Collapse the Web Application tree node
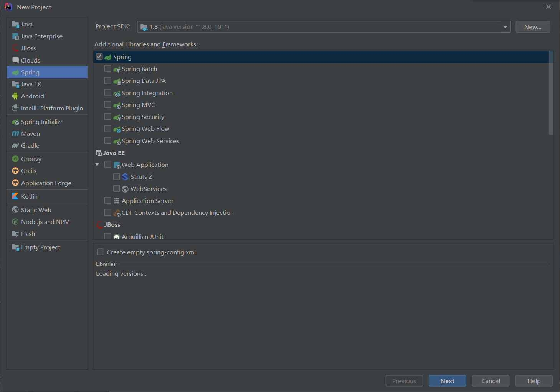The image size is (560, 392). [x=97, y=165]
